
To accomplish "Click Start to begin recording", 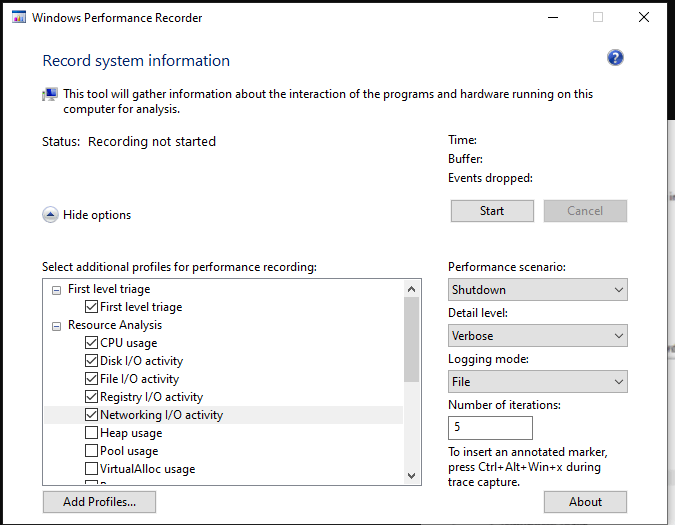I will (492, 211).
